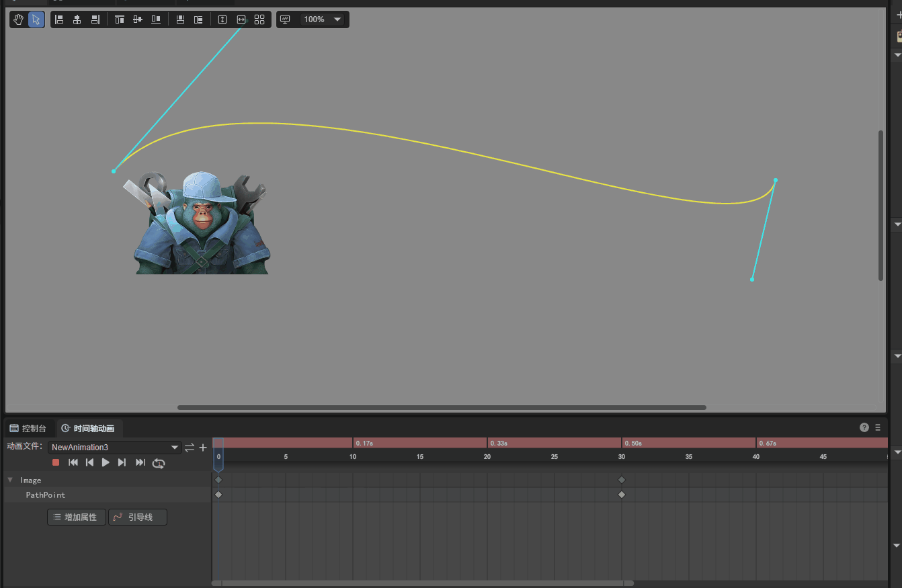Click the grid layout icon in toolbar
Viewport: 902px width, 588px height.
[x=259, y=19]
